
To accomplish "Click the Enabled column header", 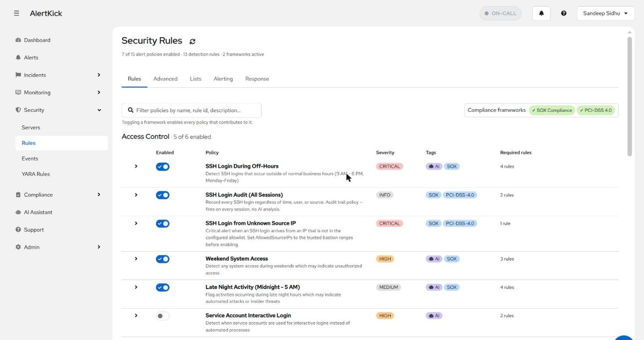I will pos(165,153).
